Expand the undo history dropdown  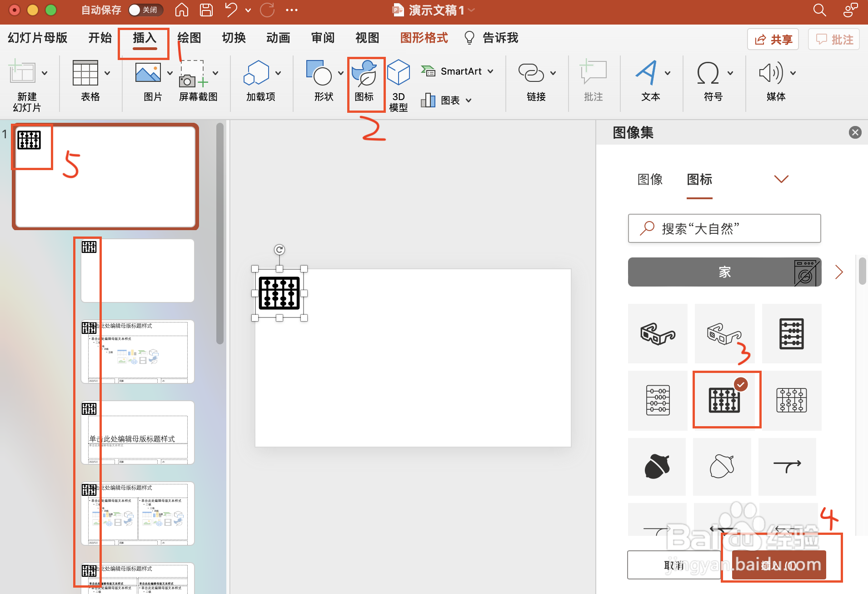(x=248, y=10)
